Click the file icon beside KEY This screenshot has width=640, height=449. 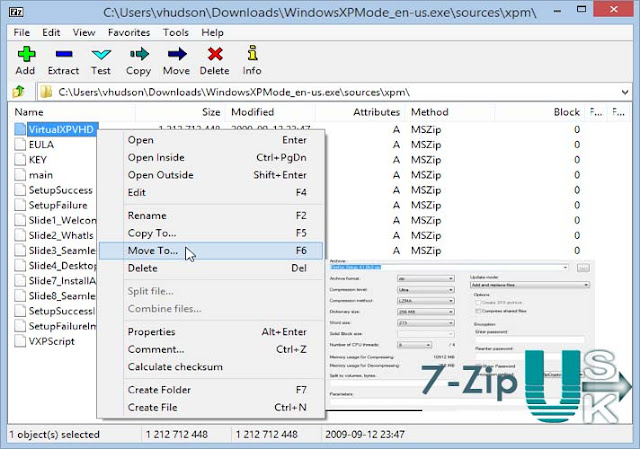pos(20,160)
